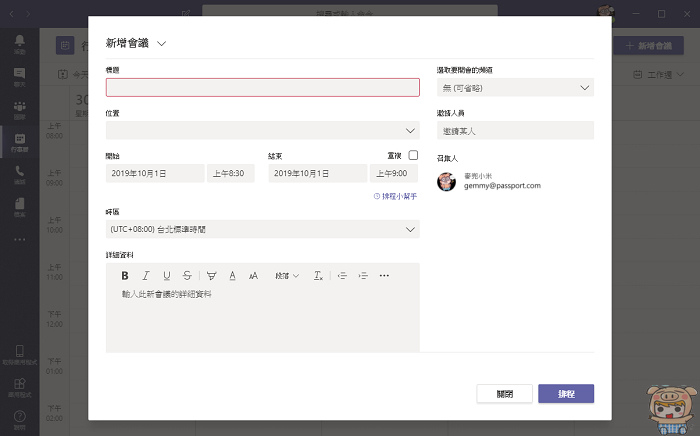
Task: Show more formatting options (ellipsis)
Action: (384, 275)
